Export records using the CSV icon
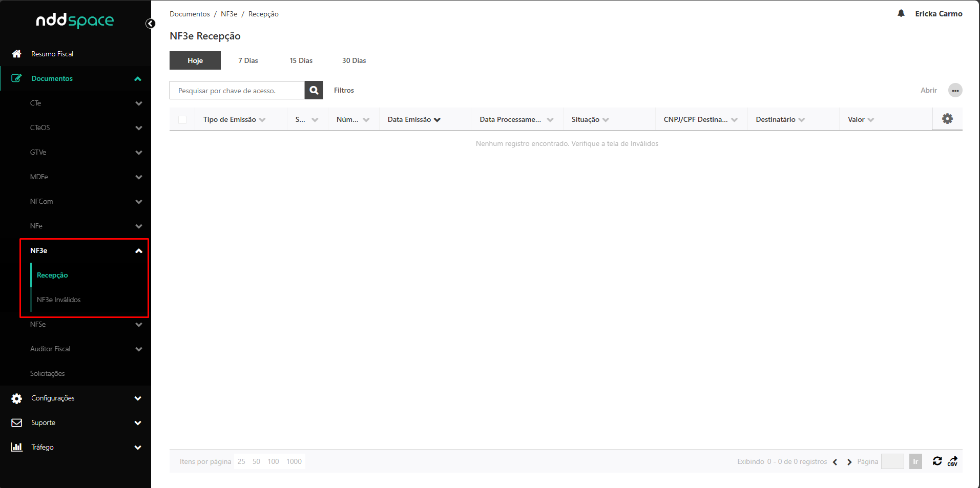The height and width of the screenshot is (488, 980). (952, 461)
